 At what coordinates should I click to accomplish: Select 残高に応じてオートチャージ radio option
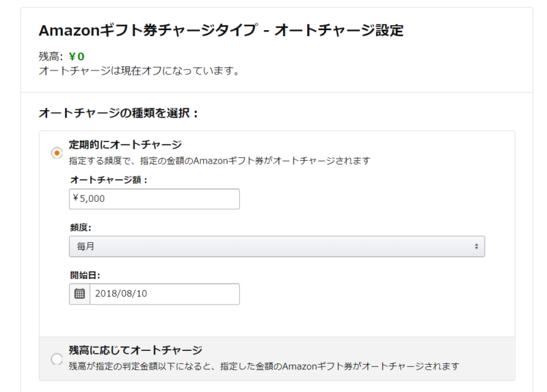pyautogui.click(x=57, y=359)
